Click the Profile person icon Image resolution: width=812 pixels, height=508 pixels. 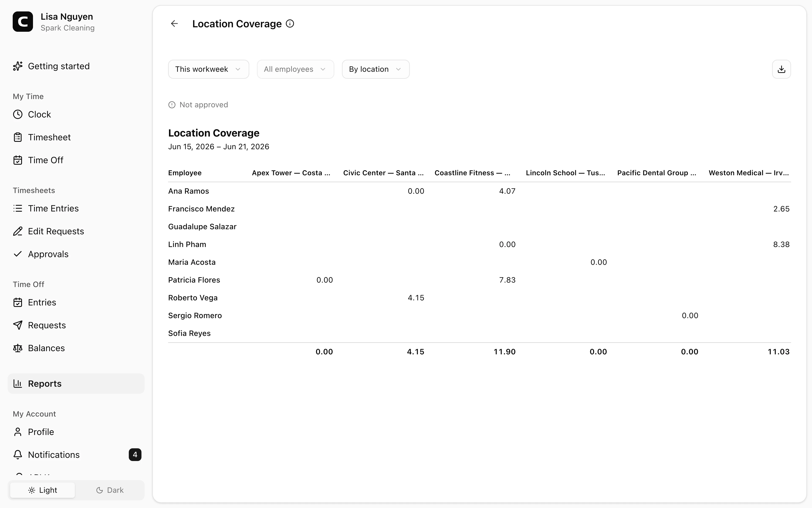click(18, 432)
